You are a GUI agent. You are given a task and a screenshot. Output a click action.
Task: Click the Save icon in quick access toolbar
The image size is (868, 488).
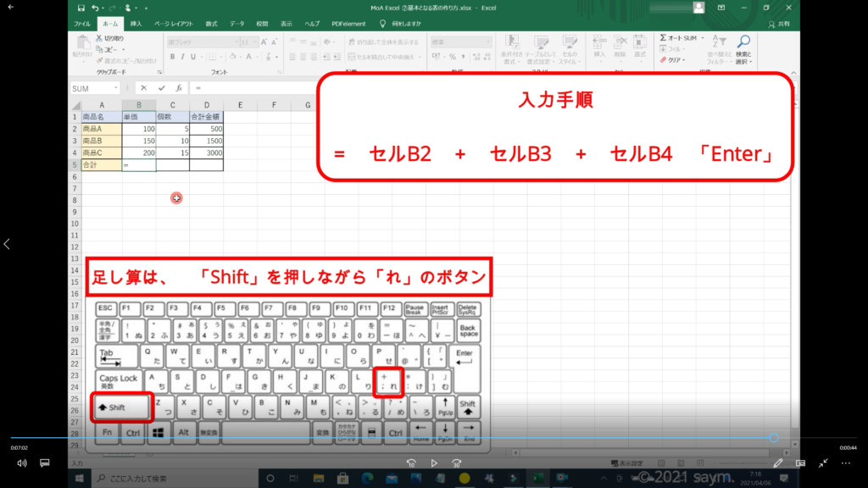point(81,8)
